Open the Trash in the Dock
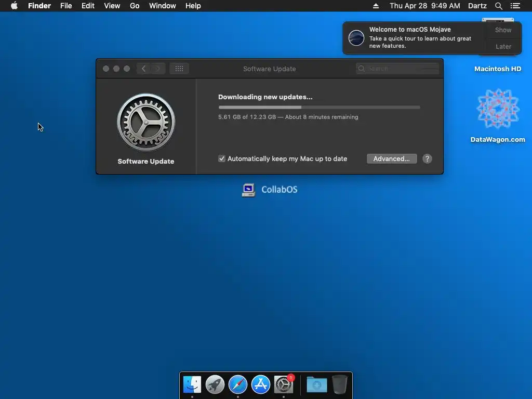The height and width of the screenshot is (399, 532). (x=340, y=384)
